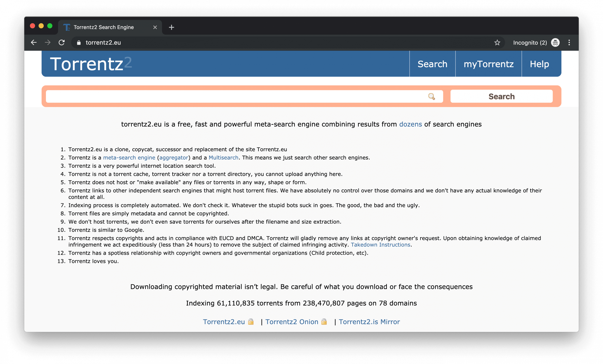Close the Torrentz2 Search Engine tab
The image size is (603, 364).
click(155, 27)
